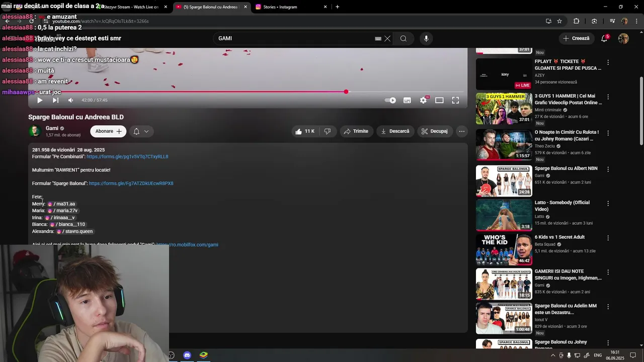Bookmark this page with the star icon
Image resolution: width=644 pixels, height=362 pixels.
[x=559, y=21]
